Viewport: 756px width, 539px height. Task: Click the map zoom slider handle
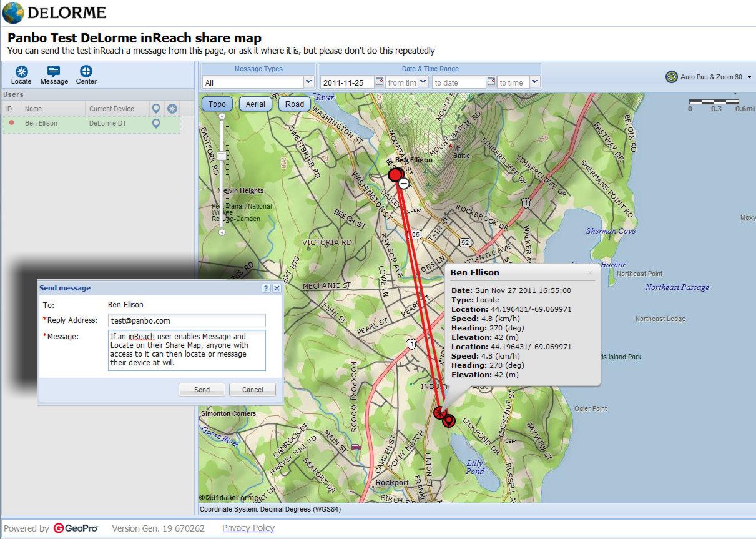[222, 156]
